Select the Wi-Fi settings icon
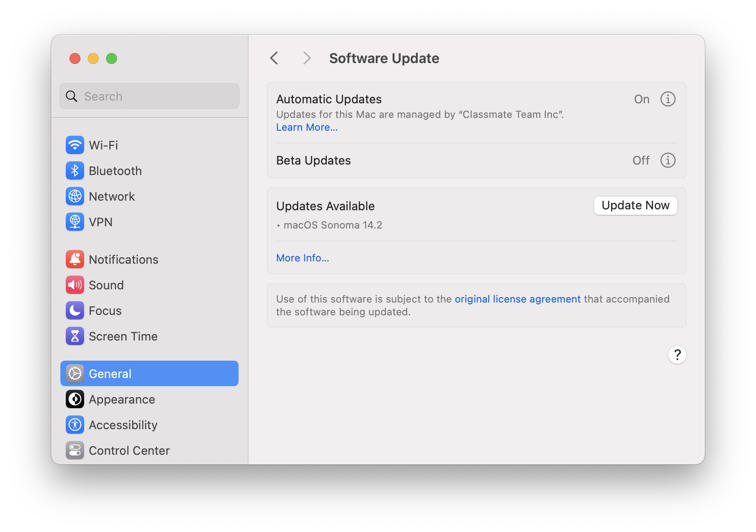The width and height of the screenshot is (756, 532). pyautogui.click(x=75, y=145)
